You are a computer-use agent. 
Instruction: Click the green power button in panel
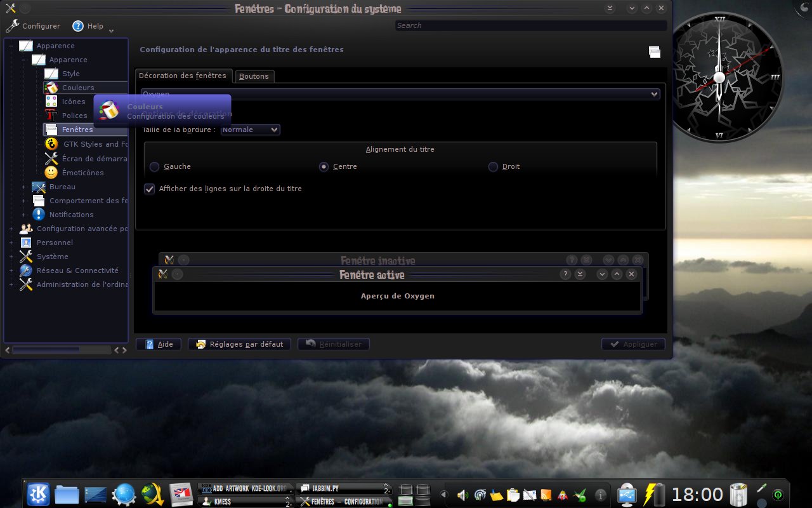778,495
